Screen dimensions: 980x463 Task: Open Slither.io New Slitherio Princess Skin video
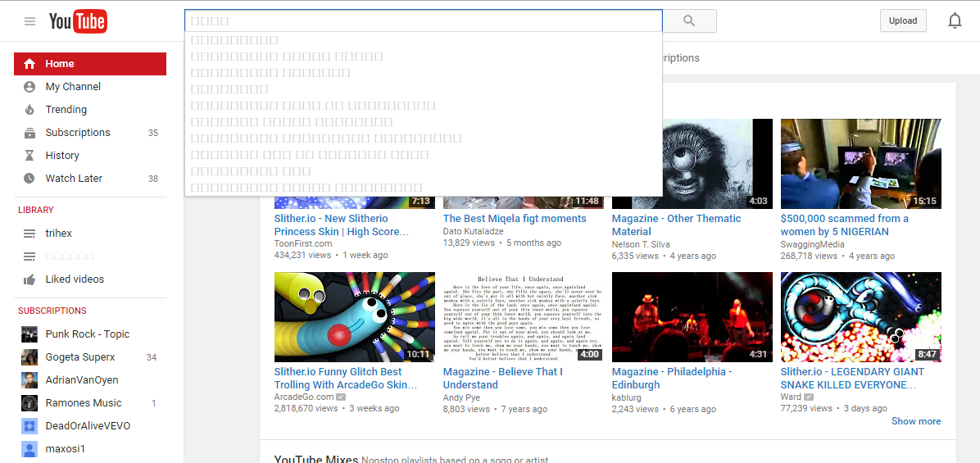tap(341, 225)
